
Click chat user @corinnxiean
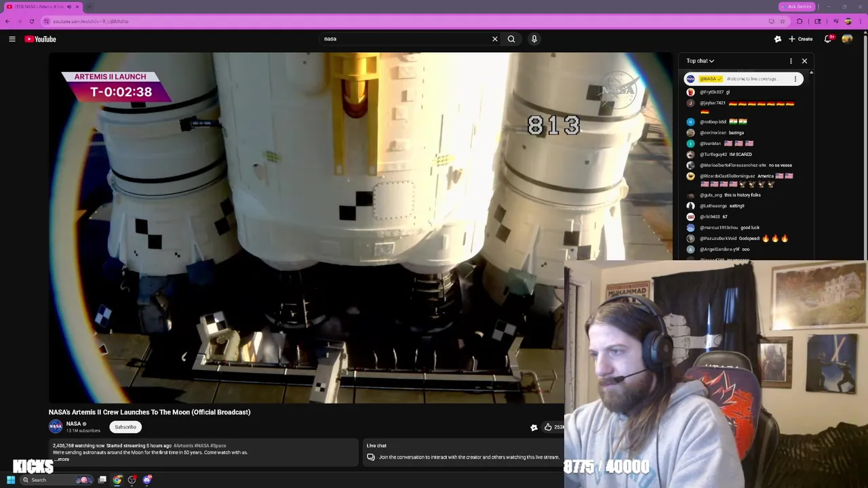click(712, 133)
